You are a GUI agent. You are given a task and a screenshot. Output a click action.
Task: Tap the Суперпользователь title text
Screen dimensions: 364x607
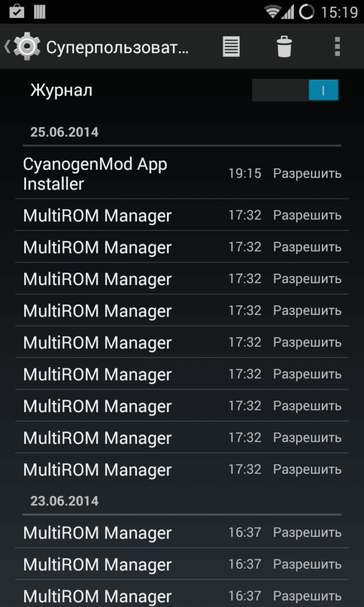(x=117, y=48)
